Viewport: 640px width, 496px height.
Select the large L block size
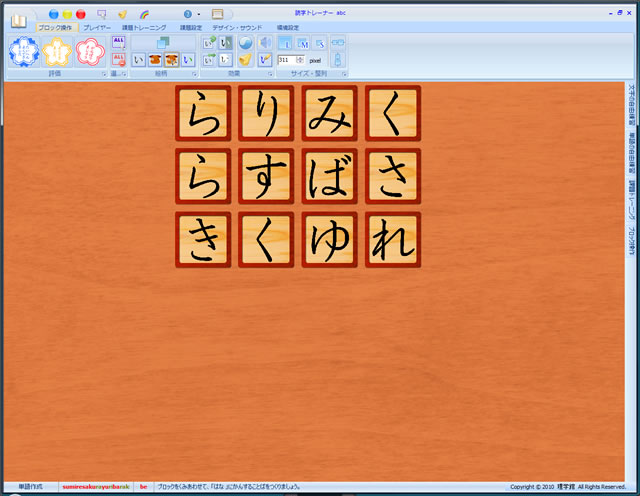coord(284,43)
